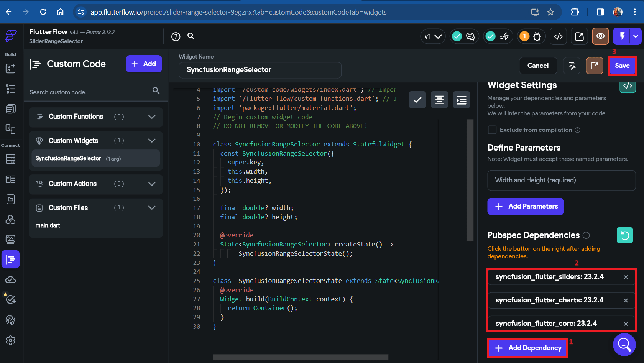Click the Exclude from compilation info icon

tap(578, 130)
